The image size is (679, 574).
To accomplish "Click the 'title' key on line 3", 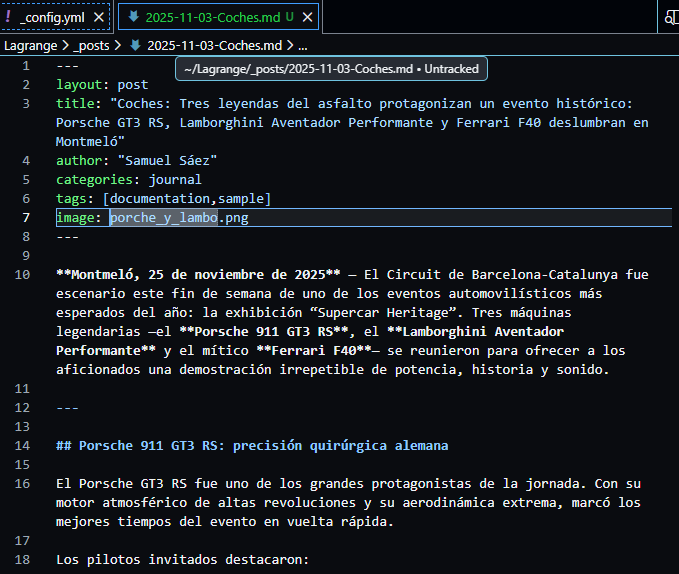I will pyautogui.click(x=75, y=103).
